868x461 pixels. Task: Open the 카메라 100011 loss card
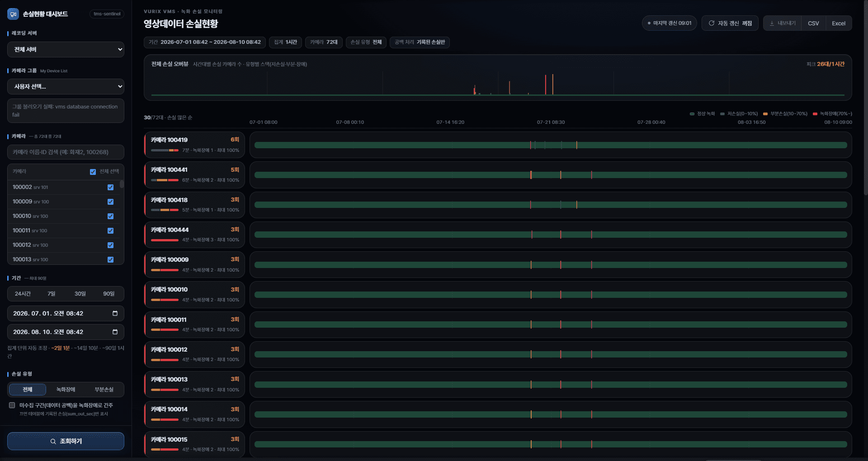pyautogui.click(x=194, y=325)
